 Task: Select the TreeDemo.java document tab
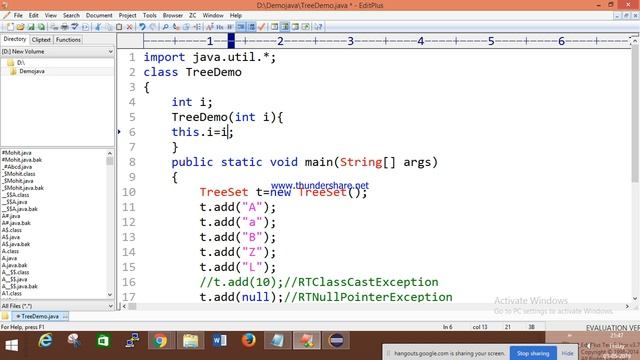tap(40, 316)
